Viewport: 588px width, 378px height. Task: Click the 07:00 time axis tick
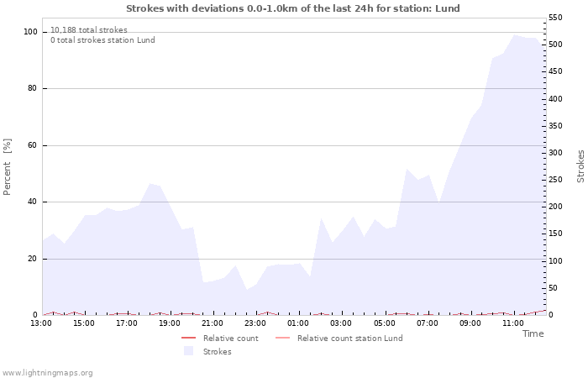(x=427, y=323)
